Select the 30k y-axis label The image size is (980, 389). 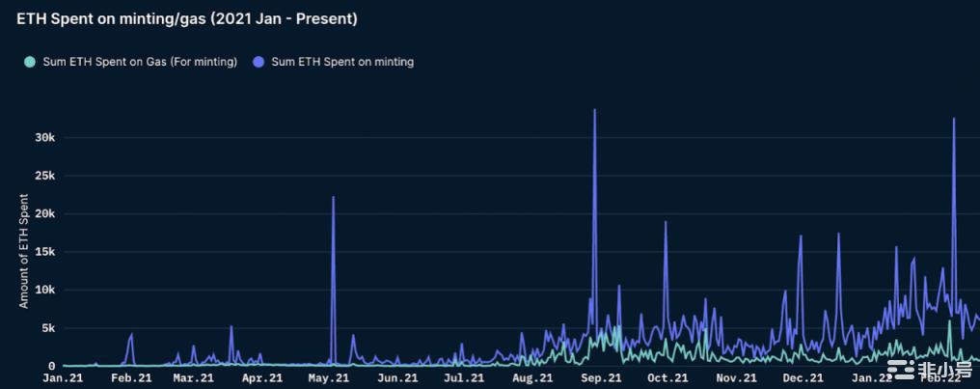(x=46, y=138)
